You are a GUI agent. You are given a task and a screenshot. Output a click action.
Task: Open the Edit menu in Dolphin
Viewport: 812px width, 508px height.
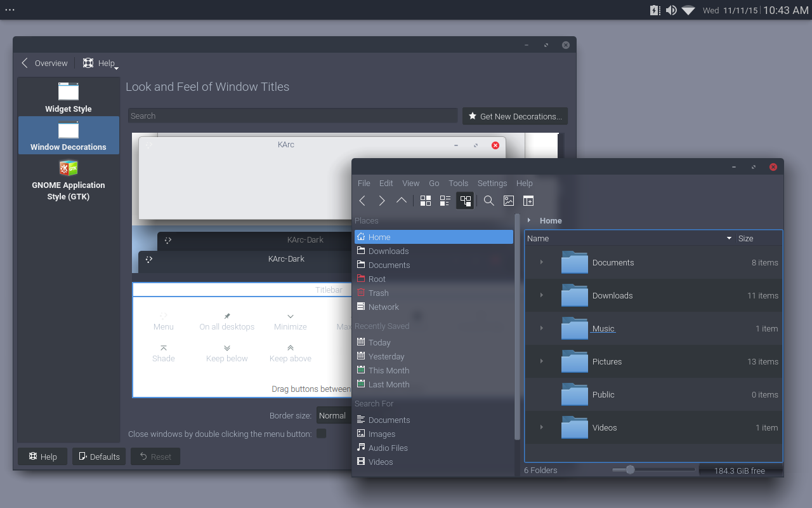click(x=386, y=183)
